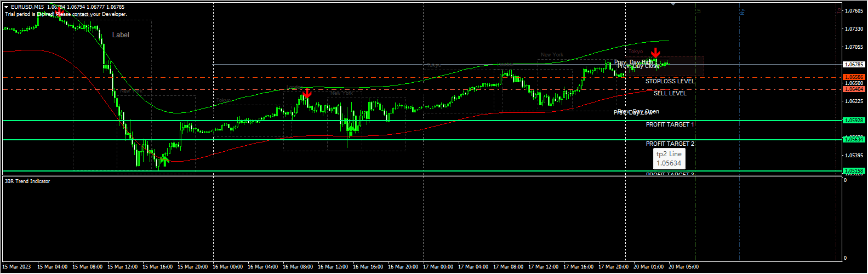Click the '17 Mar 16:00' time axis label
Screen dimensions: 868x274
(x=579, y=267)
